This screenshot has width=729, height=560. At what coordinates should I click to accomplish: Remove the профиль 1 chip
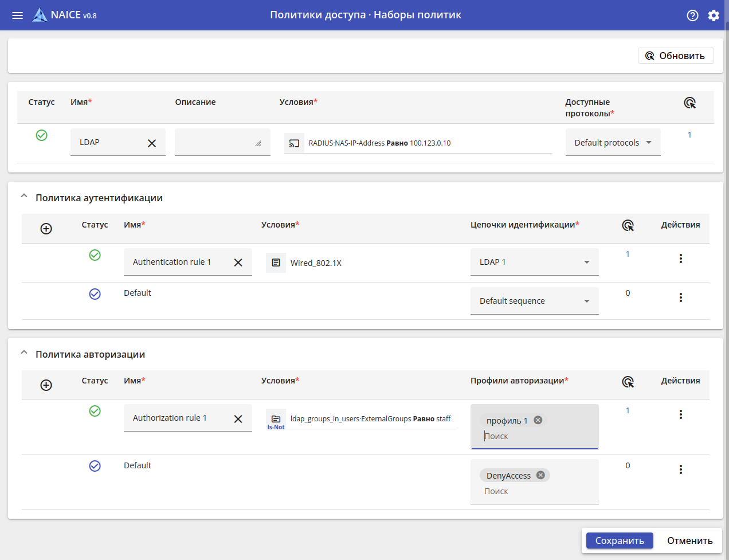(538, 420)
